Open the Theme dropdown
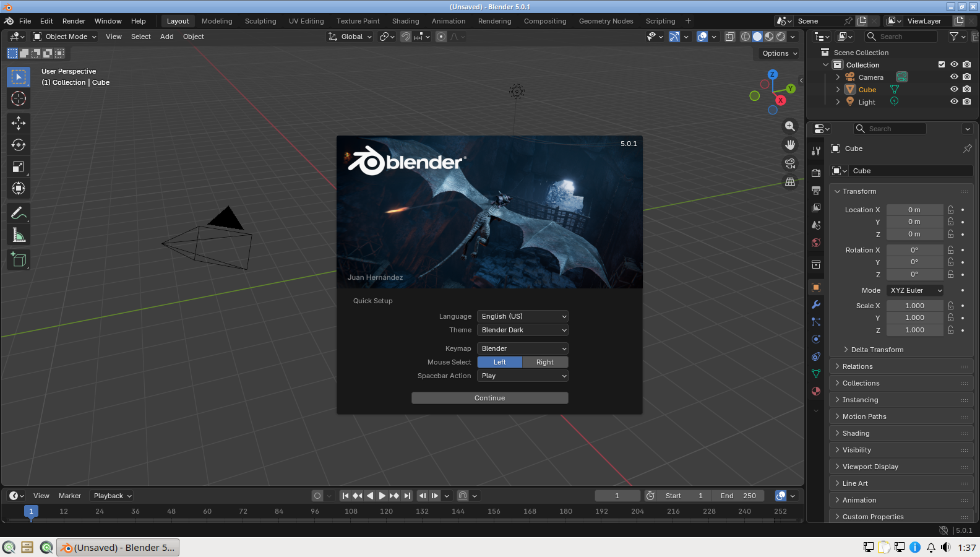This screenshot has width=980, height=557. pyautogui.click(x=522, y=330)
